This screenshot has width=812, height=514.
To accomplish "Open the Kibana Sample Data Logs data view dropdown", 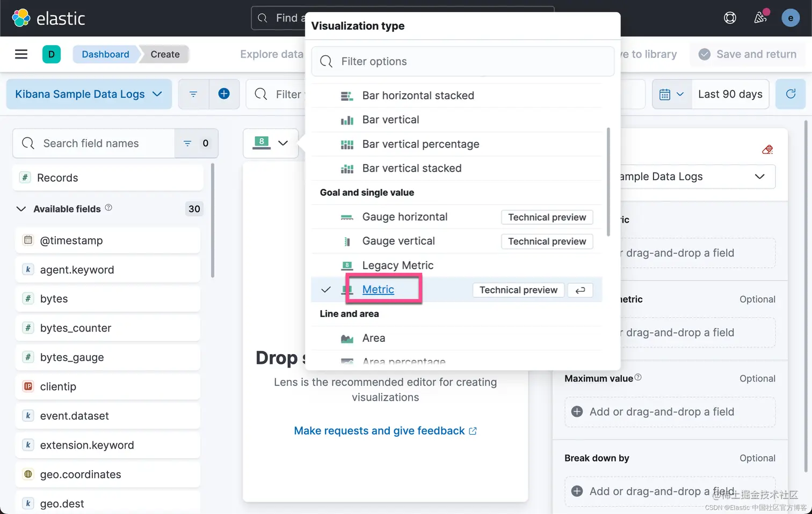I will pyautogui.click(x=89, y=94).
